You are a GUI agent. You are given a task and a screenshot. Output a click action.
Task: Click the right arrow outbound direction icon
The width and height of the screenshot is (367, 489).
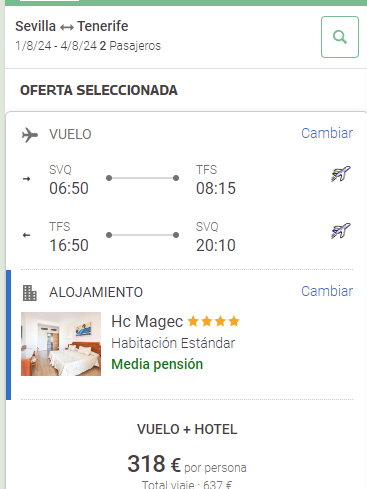[x=27, y=179]
